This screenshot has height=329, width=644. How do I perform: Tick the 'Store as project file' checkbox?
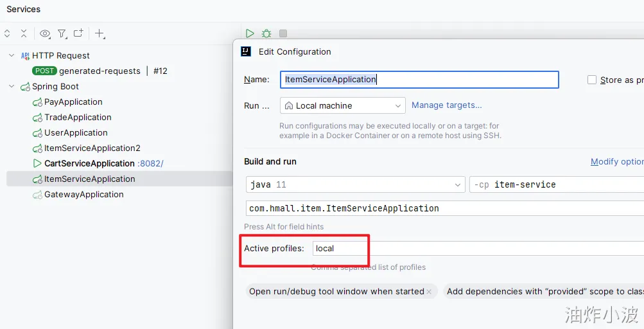coord(592,80)
